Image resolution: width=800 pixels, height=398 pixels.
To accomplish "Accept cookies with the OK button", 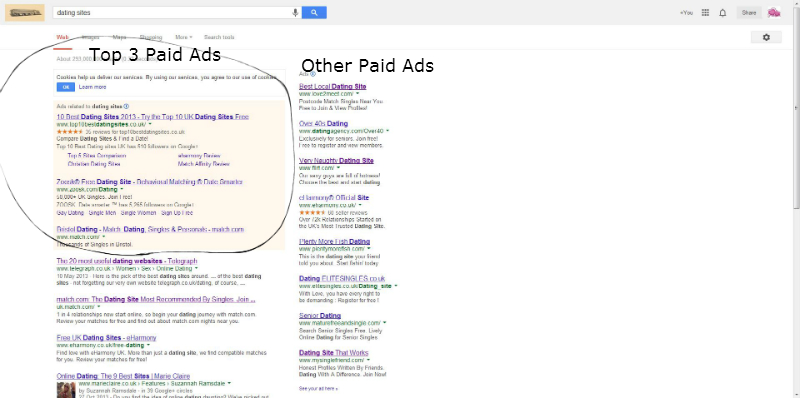I will point(65,87).
